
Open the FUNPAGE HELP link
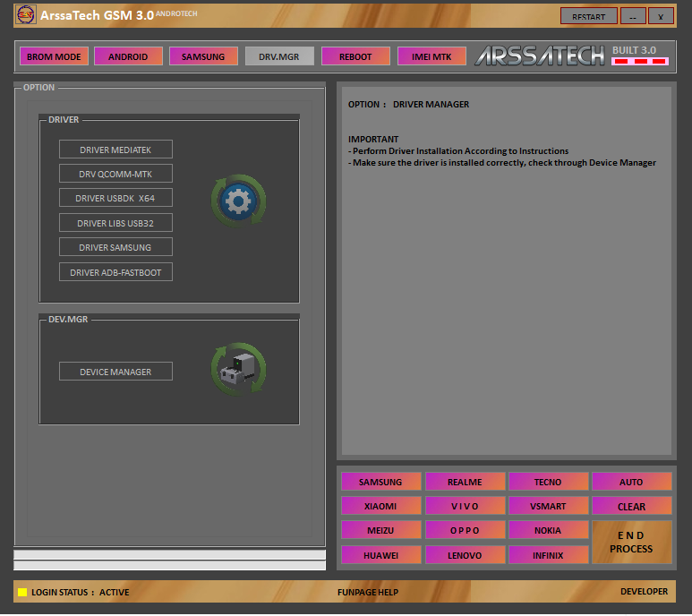[x=368, y=592]
